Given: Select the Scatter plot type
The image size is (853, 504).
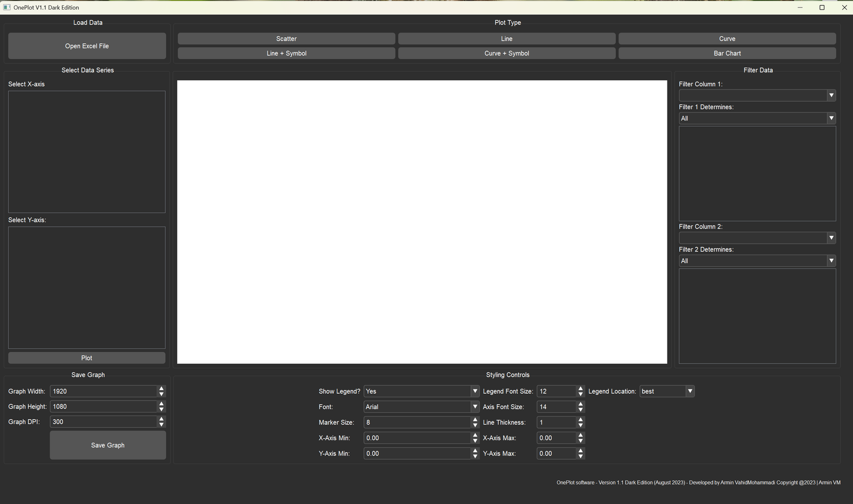Looking at the screenshot, I should coord(286,38).
